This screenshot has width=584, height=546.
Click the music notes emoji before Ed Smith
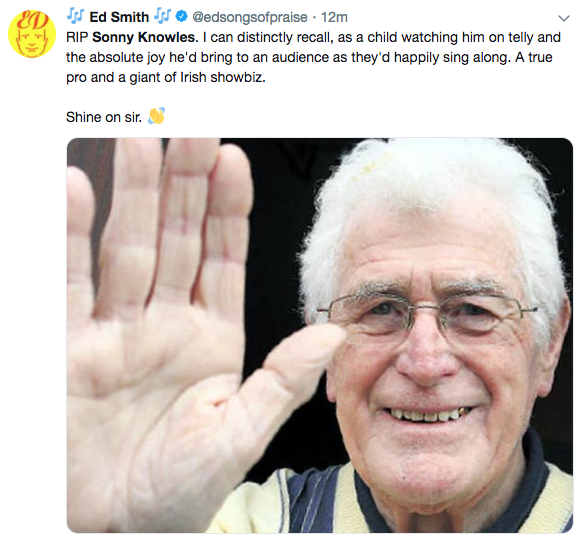pos(75,16)
